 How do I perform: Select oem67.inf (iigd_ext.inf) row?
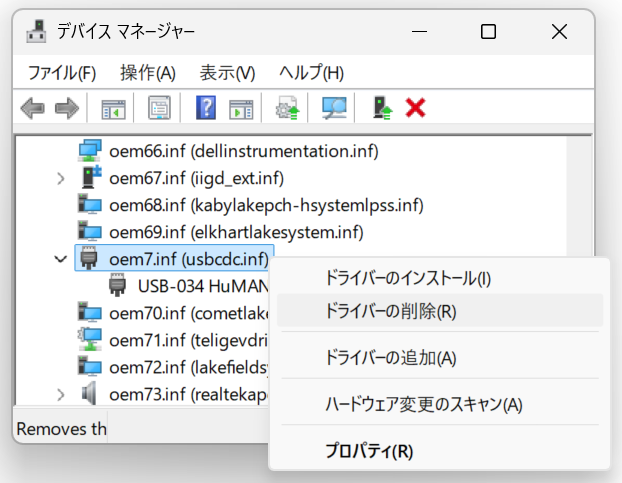[x=196, y=178]
